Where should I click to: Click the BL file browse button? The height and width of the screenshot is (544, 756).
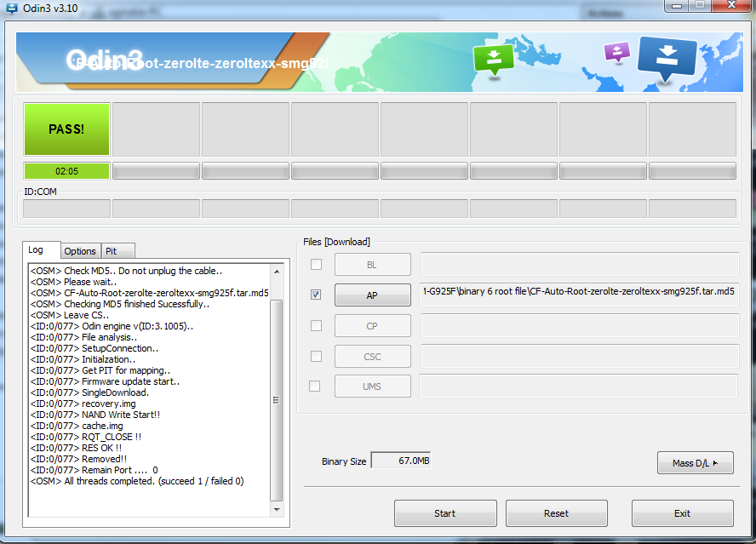373,265
